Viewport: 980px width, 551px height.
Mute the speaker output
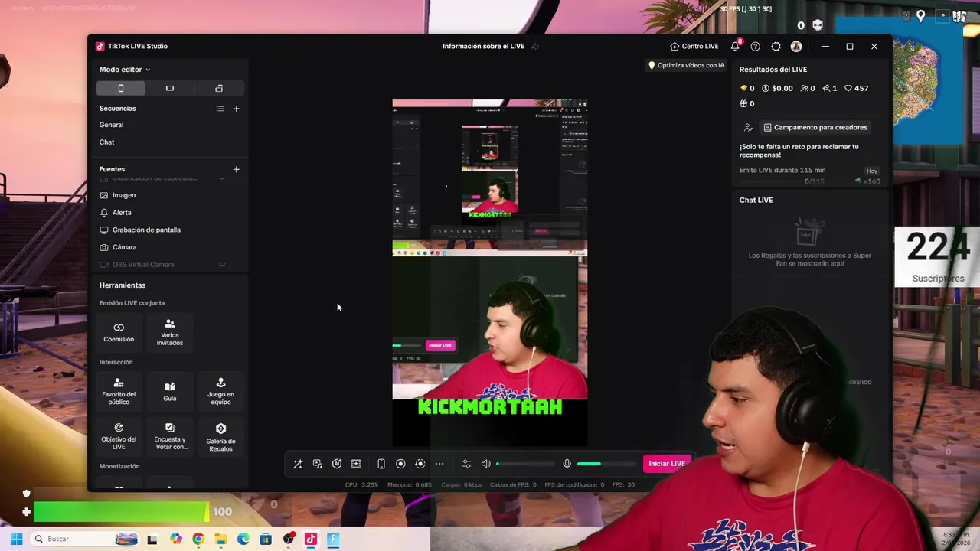click(485, 464)
